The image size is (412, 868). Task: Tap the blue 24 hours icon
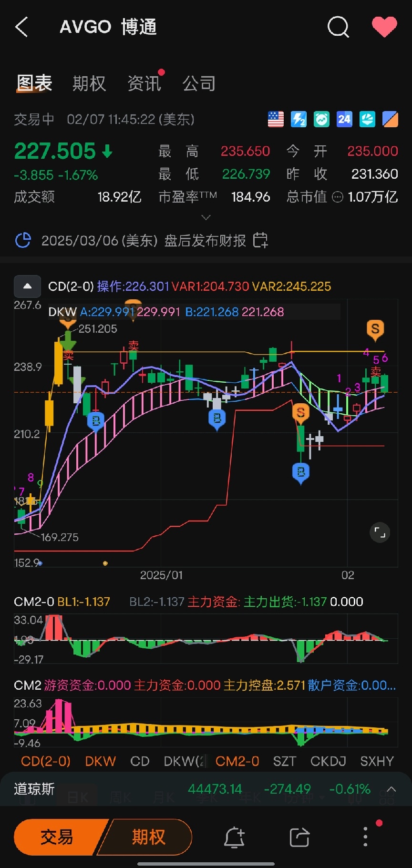[344, 119]
